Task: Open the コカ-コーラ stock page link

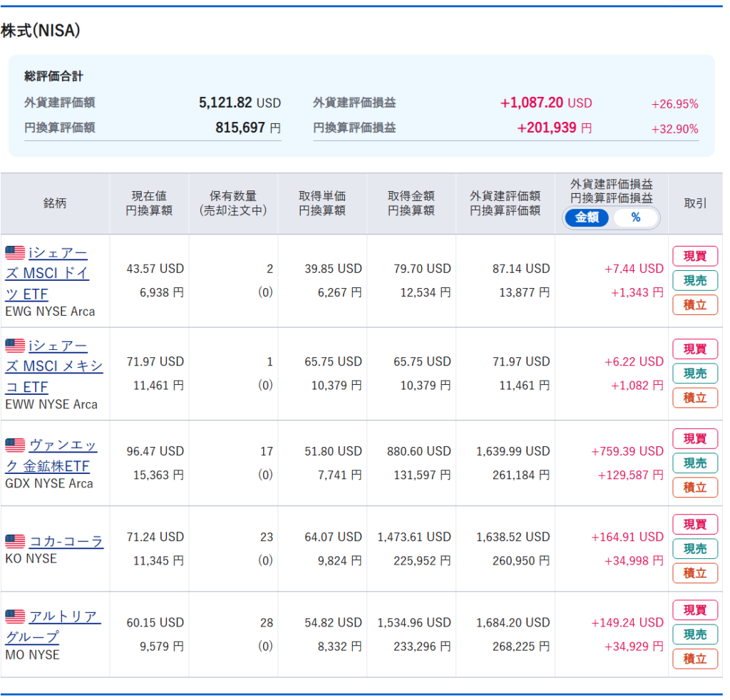Action: pyautogui.click(x=66, y=541)
